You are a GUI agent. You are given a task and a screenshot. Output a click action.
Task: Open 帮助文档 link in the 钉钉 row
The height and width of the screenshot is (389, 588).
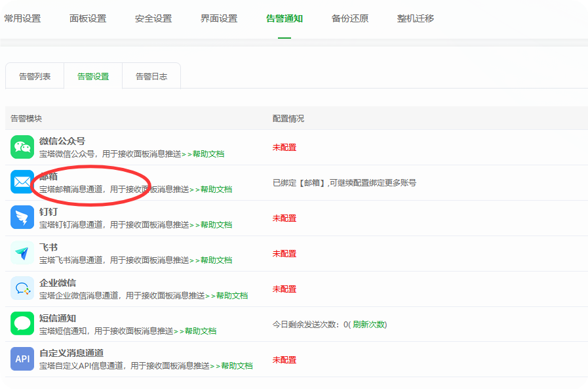[216, 225]
